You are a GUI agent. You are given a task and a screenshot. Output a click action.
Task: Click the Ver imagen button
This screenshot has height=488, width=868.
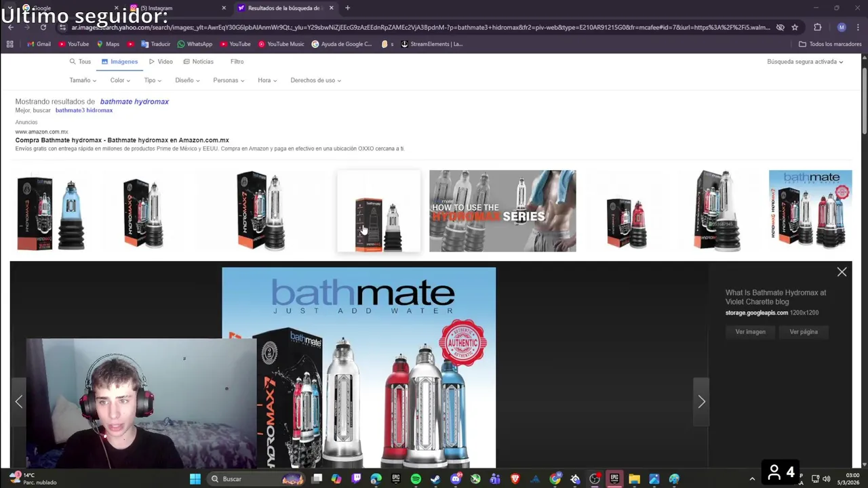750,332
